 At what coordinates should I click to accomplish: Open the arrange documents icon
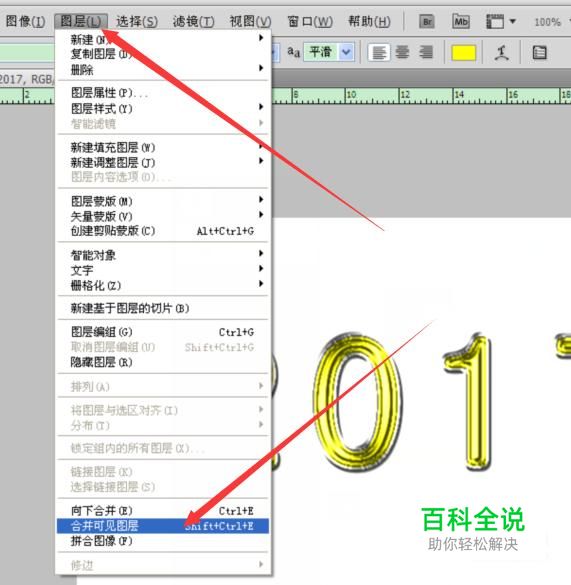click(495, 22)
